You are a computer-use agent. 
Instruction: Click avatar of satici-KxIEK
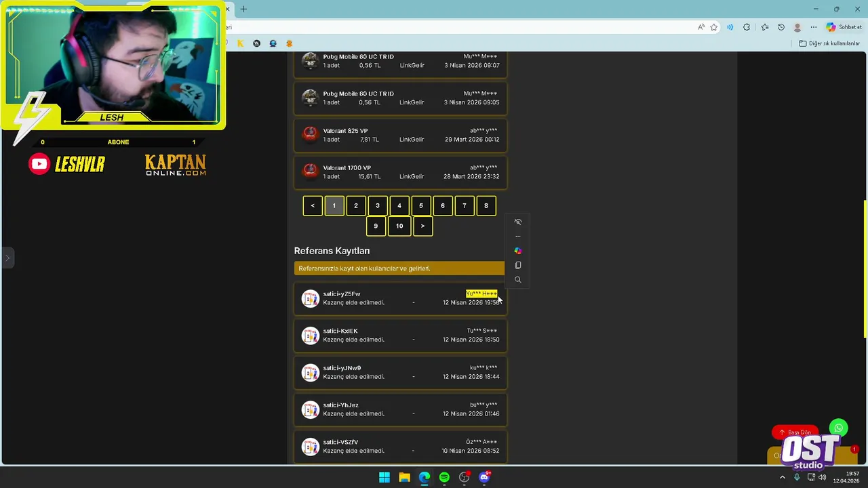point(310,335)
